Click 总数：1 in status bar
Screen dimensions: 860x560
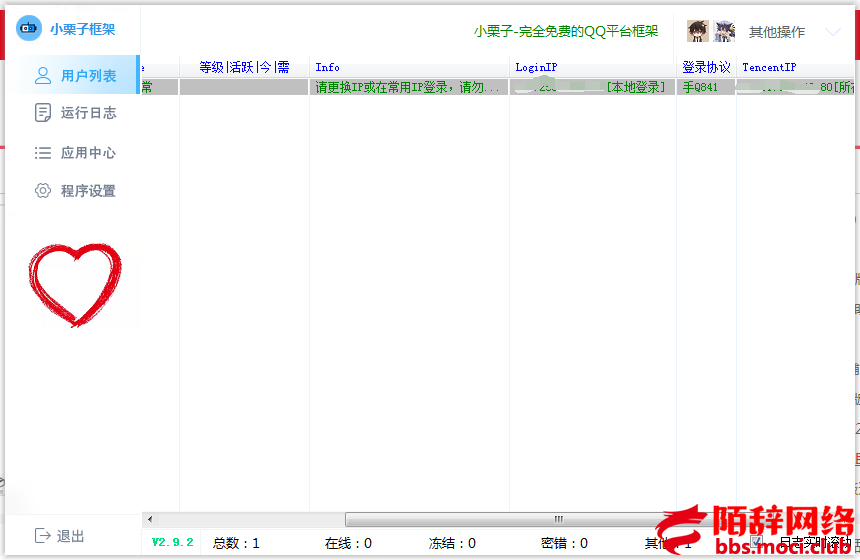(x=236, y=543)
